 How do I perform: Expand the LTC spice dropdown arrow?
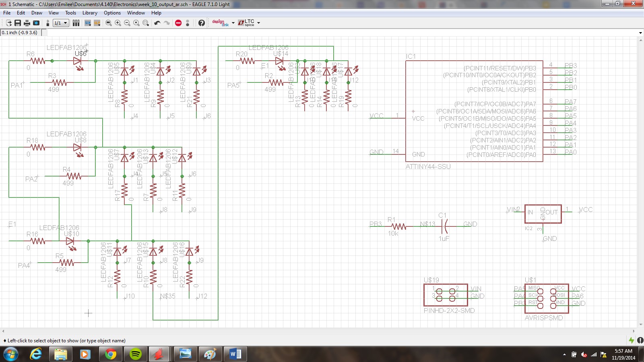258,23
